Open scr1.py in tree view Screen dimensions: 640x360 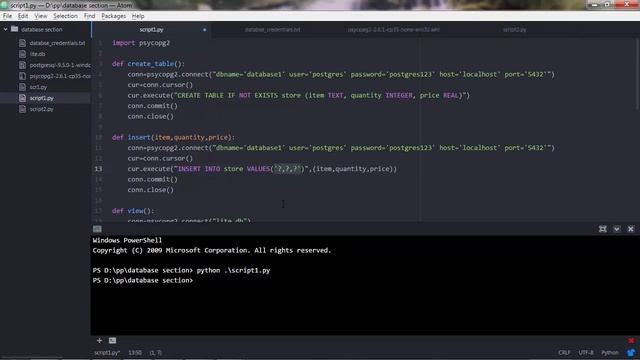coord(38,87)
